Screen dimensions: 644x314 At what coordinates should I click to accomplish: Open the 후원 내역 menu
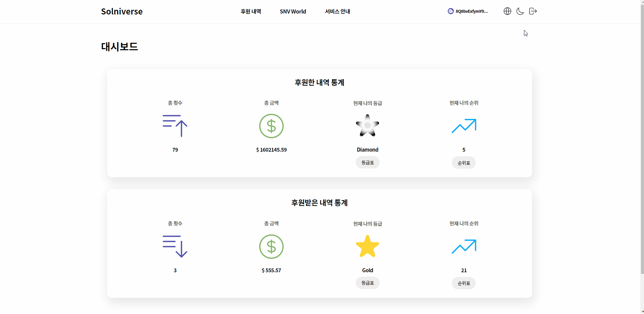(251, 11)
